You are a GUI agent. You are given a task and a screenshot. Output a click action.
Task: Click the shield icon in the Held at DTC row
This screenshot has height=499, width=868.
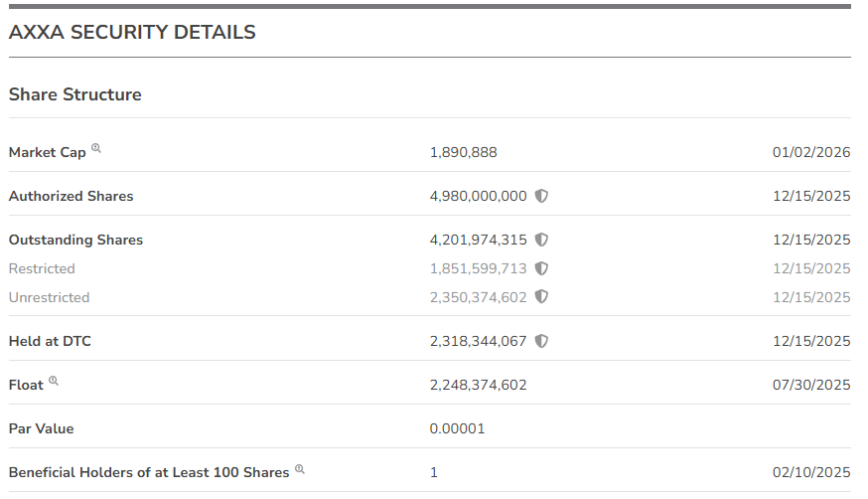point(541,341)
